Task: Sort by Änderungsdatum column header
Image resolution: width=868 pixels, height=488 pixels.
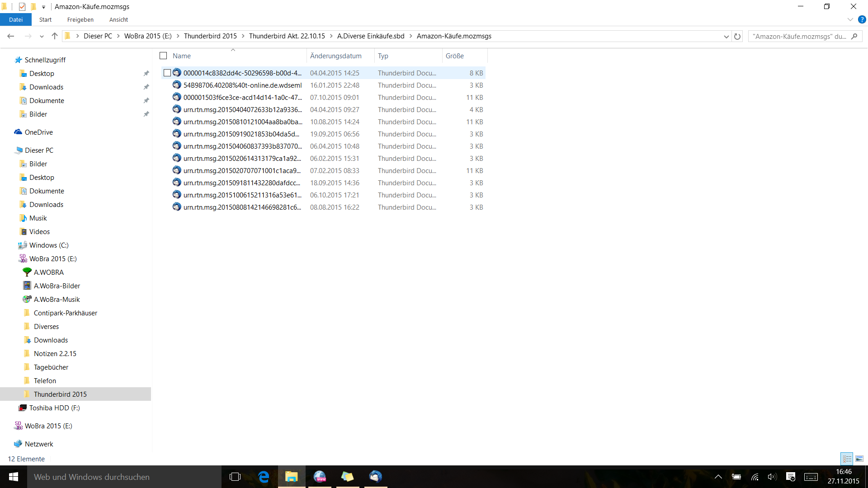Action: (336, 56)
